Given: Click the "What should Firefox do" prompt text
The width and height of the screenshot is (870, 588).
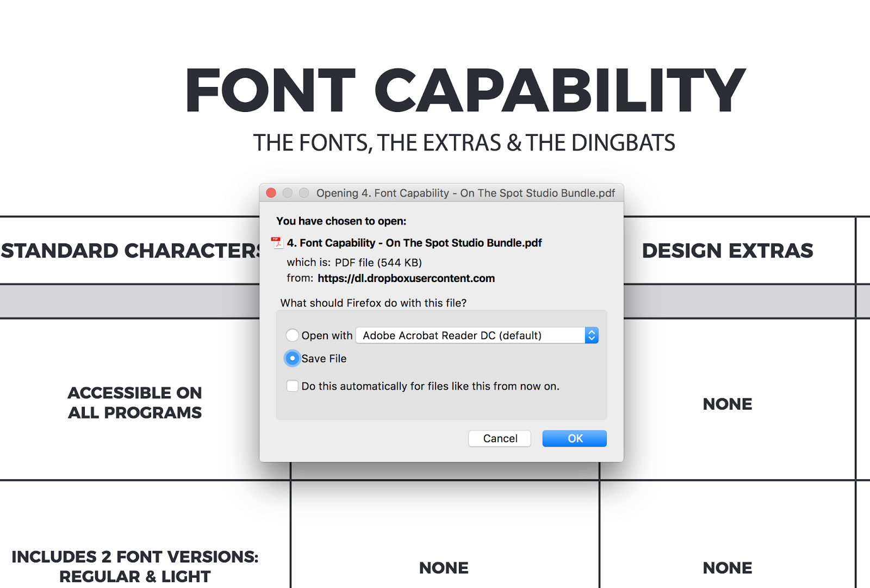Looking at the screenshot, I should [x=372, y=303].
